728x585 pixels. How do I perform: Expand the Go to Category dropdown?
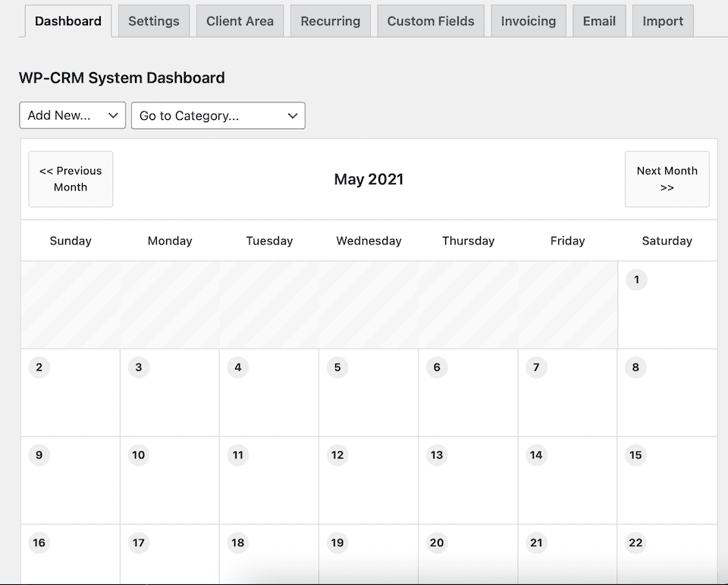(x=218, y=115)
